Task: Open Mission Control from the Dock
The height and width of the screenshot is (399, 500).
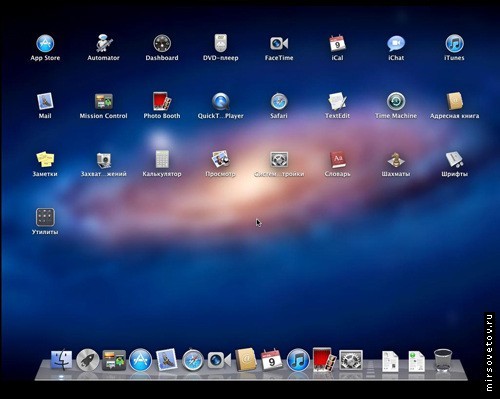Action: point(114,360)
